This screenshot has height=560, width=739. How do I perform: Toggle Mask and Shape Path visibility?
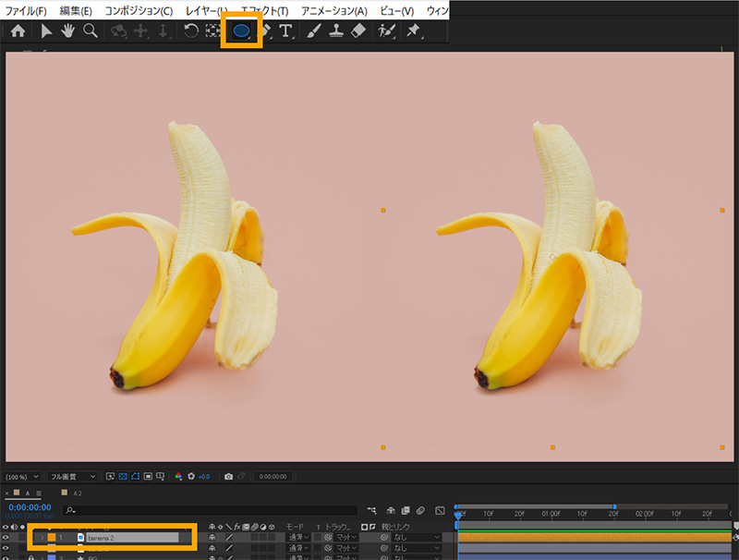(135, 477)
